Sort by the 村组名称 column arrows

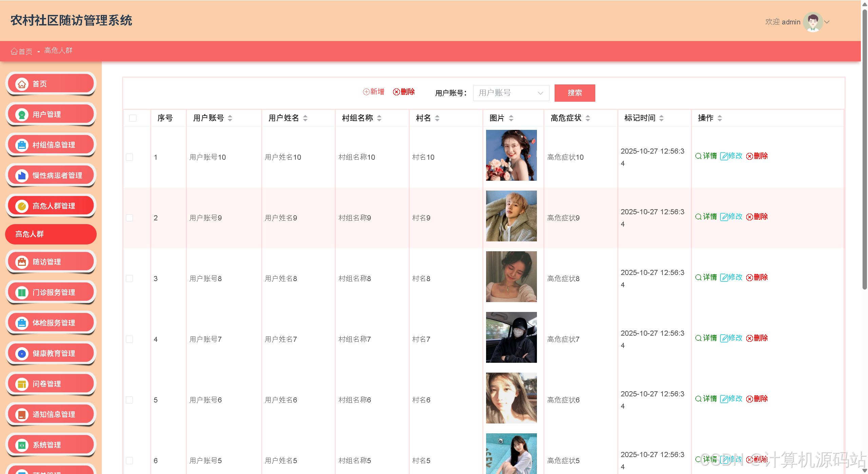379,118
